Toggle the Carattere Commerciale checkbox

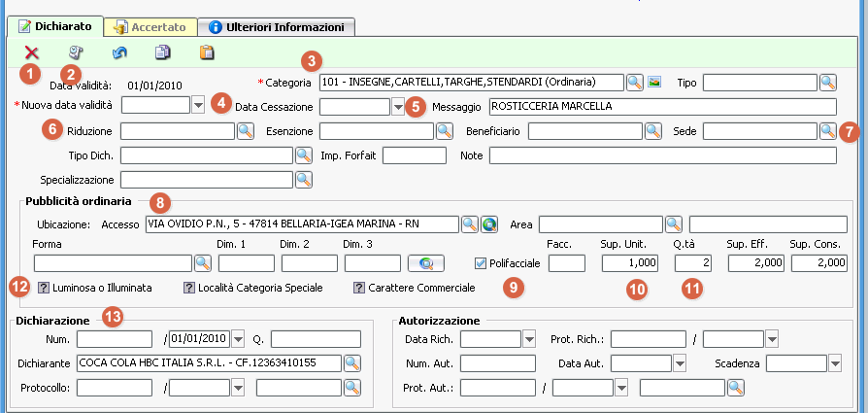[x=359, y=288]
